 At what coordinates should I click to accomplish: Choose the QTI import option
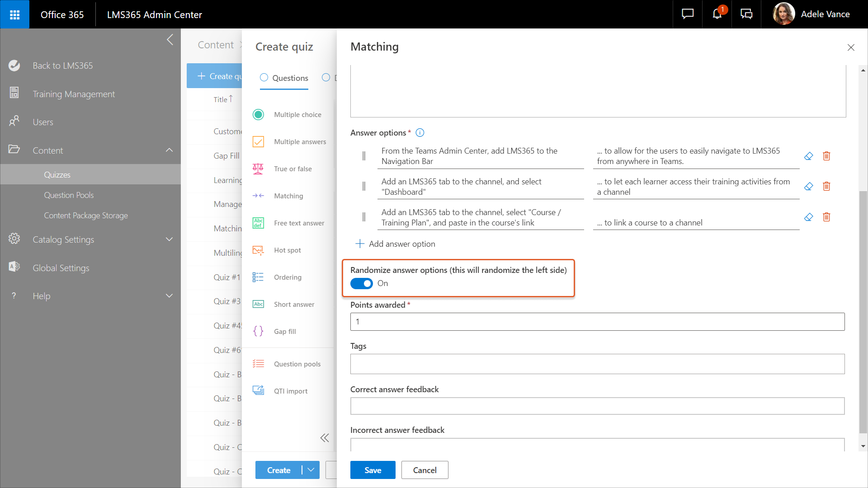point(290,391)
